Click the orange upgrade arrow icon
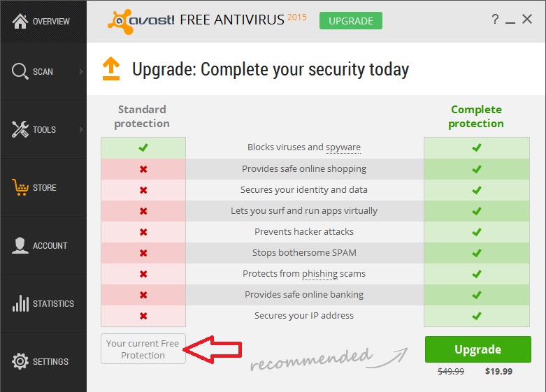 tap(111, 68)
